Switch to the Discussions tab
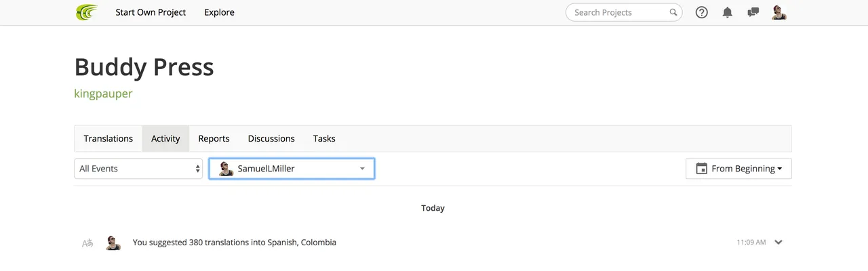868x271 pixels. click(271, 138)
